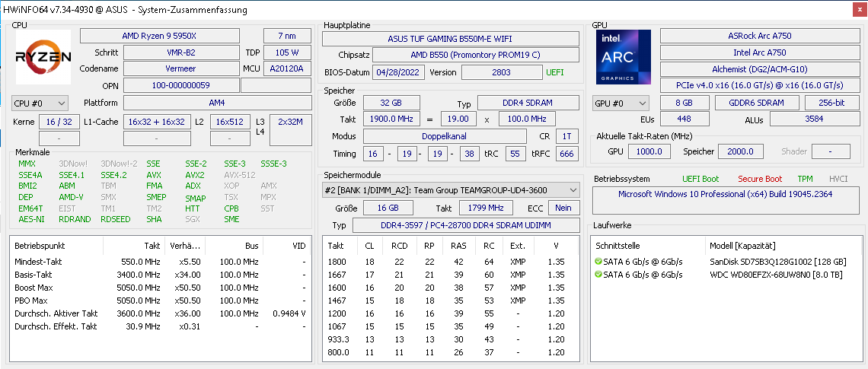Click the BIOS version 2803 field
868x369 pixels.
pyautogui.click(x=501, y=72)
